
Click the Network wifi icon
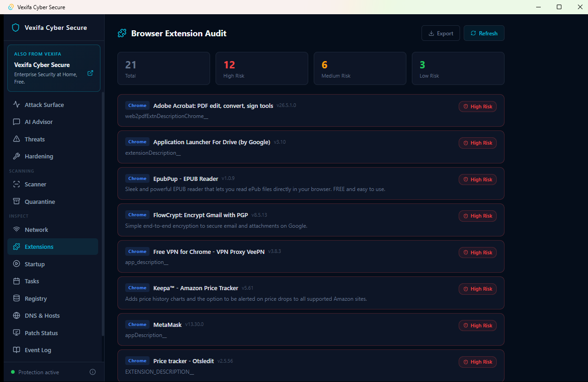(x=17, y=230)
